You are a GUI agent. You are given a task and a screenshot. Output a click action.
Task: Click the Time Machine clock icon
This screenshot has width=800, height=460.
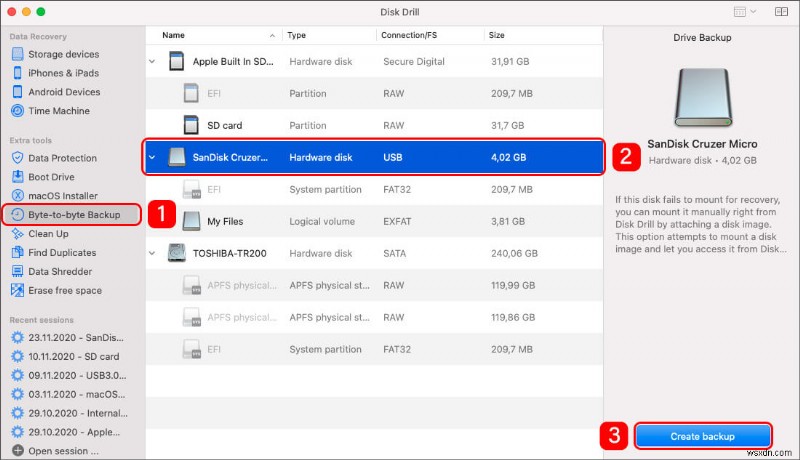17,111
